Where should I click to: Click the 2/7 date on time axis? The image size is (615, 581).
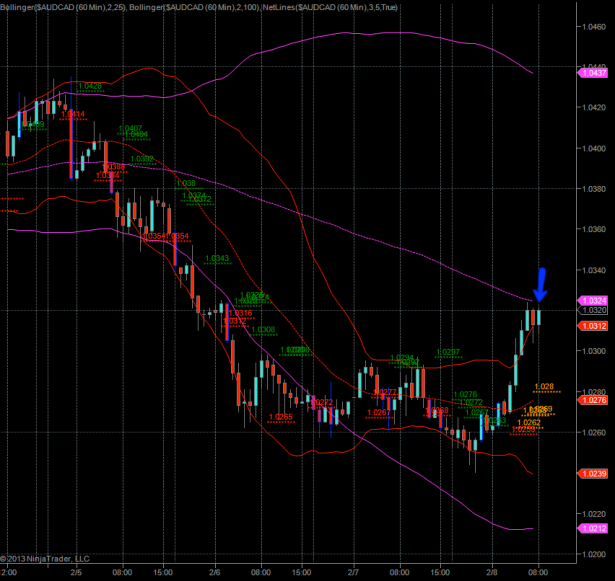(354, 574)
